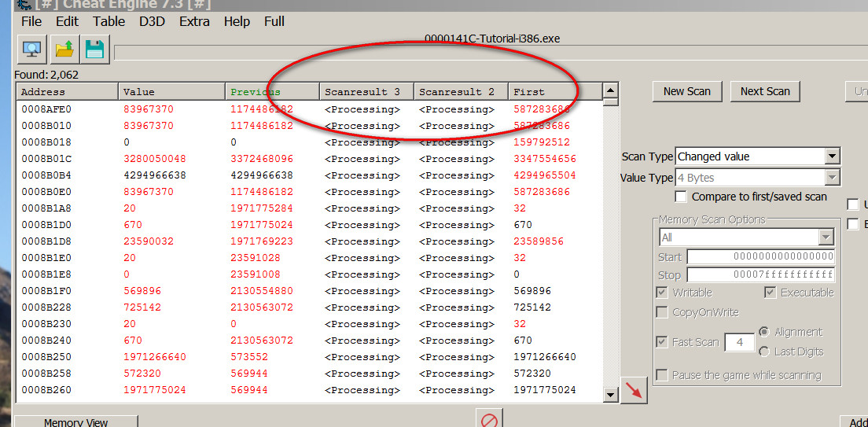Open the D3D menu
868x427 pixels.
point(152,21)
